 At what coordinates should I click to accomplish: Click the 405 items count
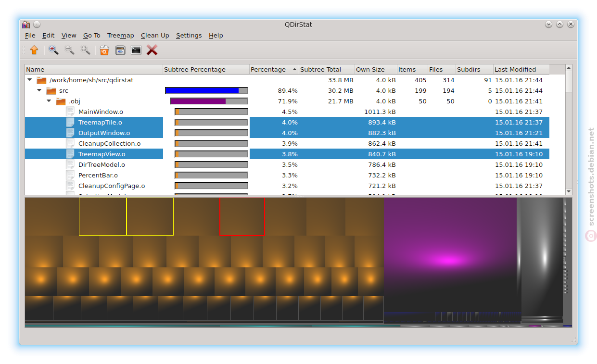(420, 80)
